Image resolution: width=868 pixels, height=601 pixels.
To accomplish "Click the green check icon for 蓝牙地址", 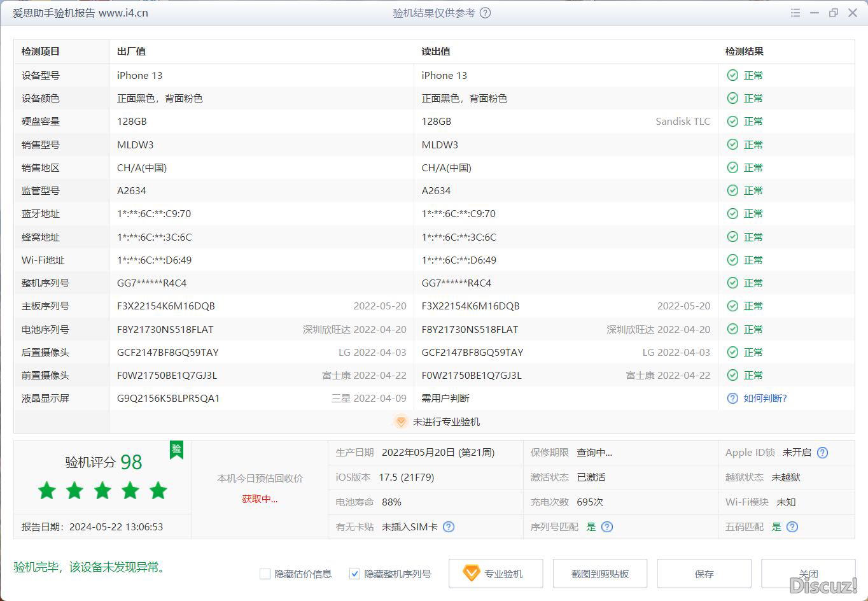I will (732, 213).
